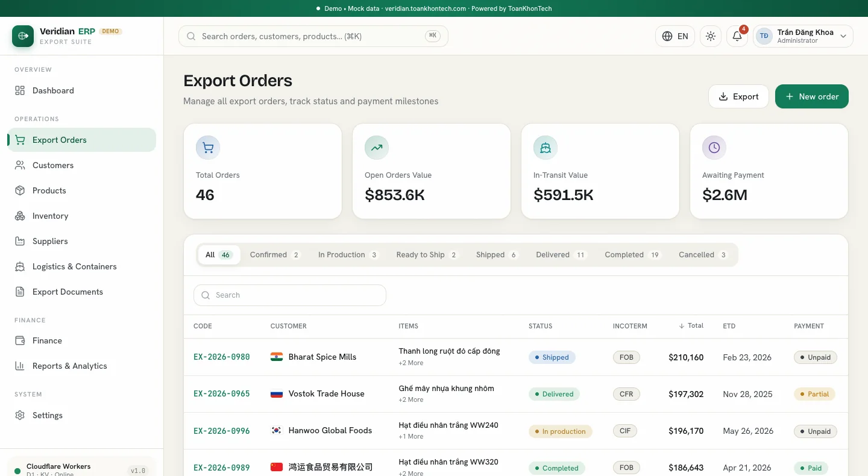Click the In-Transit Value ship icon

point(546,148)
